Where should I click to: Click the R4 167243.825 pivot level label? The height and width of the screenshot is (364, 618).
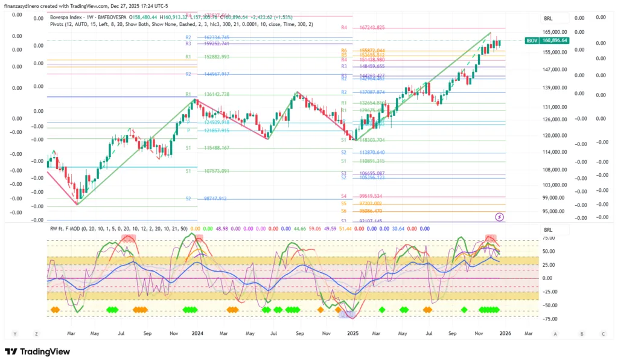[x=362, y=28]
